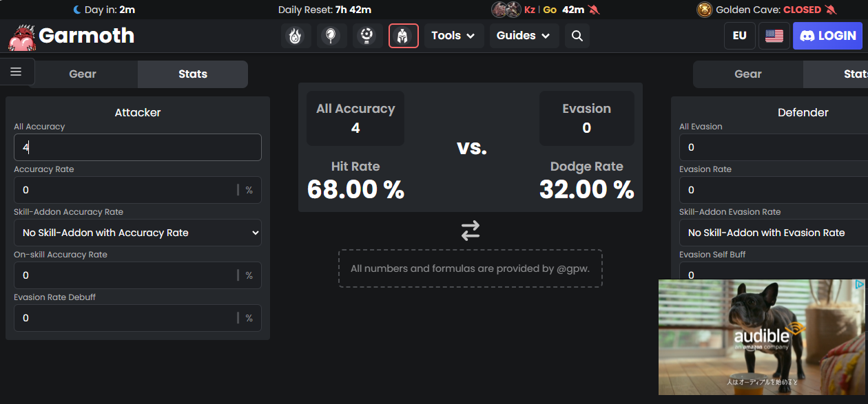This screenshot has height=404, width=868.
Task: Open the site search magnifier
Action: point(577,36)
